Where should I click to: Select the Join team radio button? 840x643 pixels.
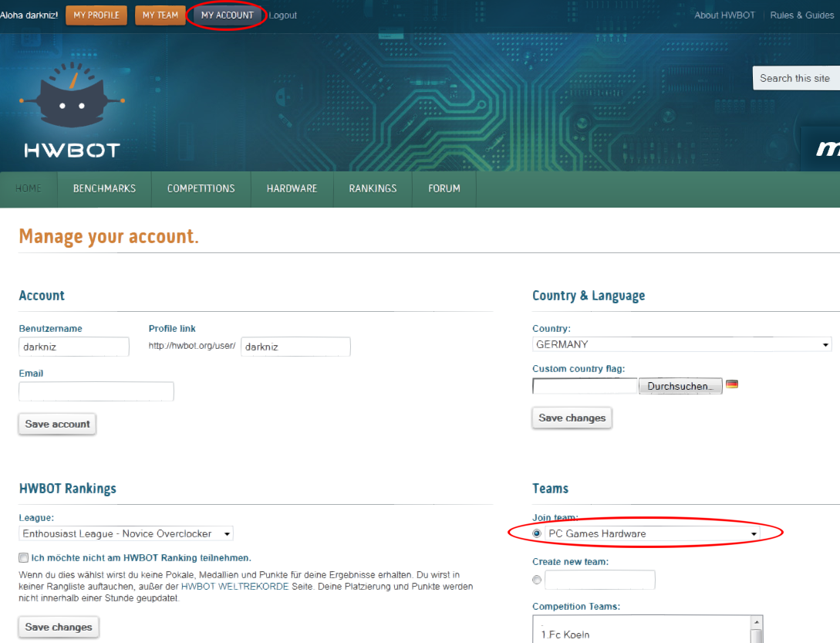pos(537,533)
